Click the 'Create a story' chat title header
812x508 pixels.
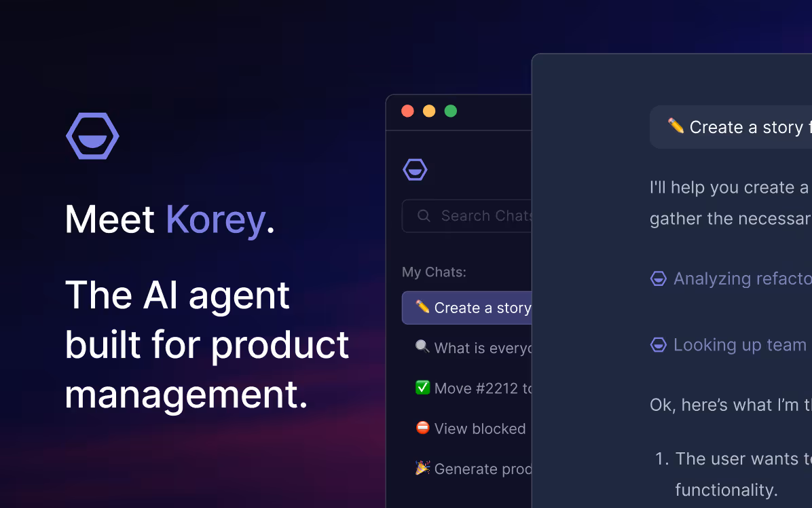click(x=731, y=128)
